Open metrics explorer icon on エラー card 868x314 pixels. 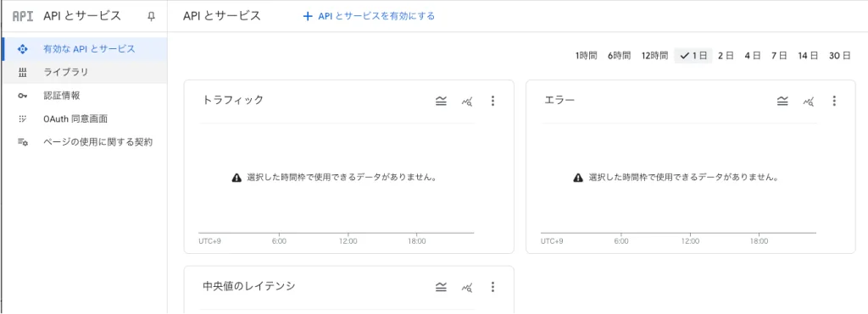809,102
